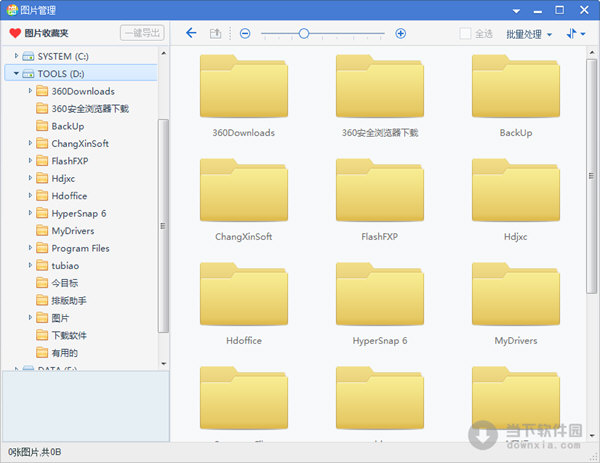Go up one folder level icon
Image resolution: width=600 pixels, height=463 pixels.
[x=215, y=33]
